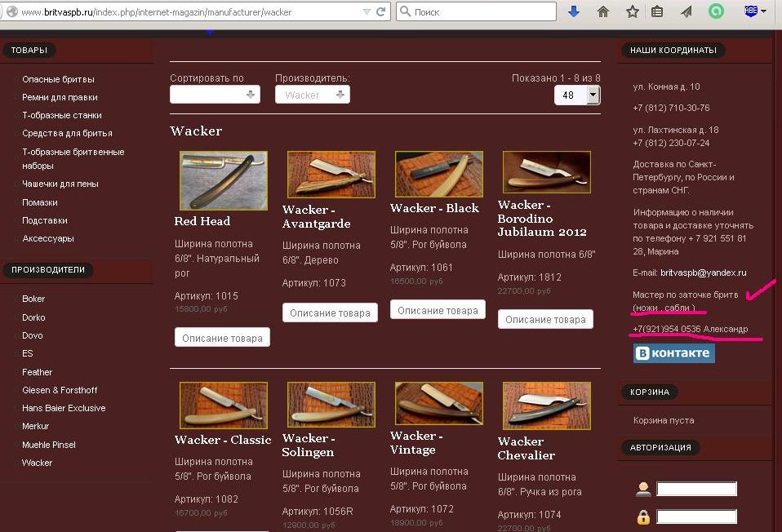Reload the page with refresh icon
782x532 pixels.
tap(381, 12)
